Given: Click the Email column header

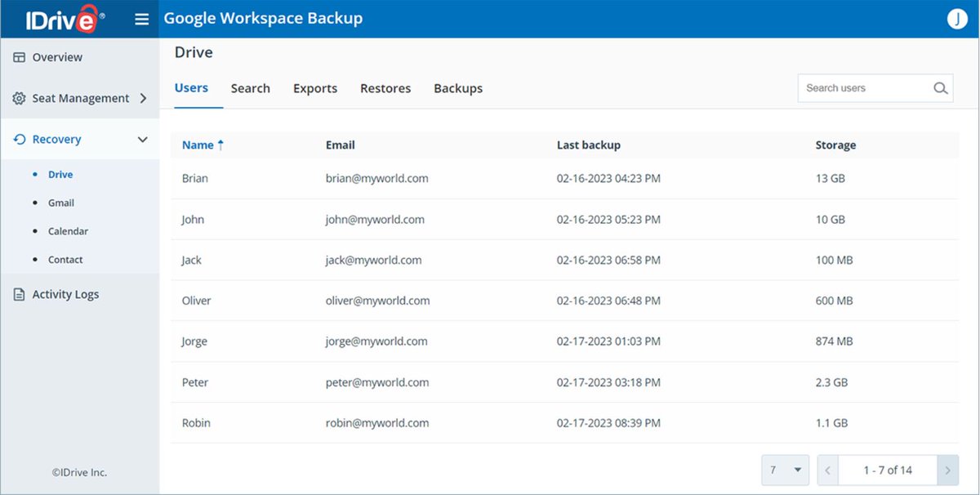Looking at the screenshot, I should pyautogui.click(x=341, y=145).
